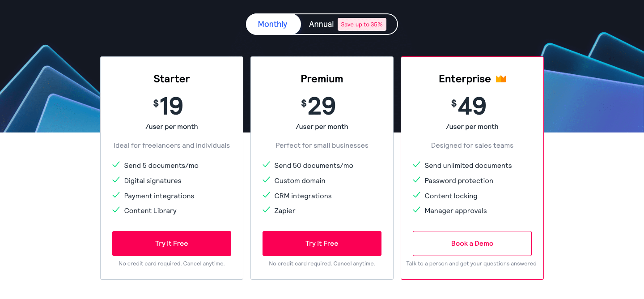The height and width of the screenshot is (299, 644).
Task: Click checkmark next to Zapier
Action: (266, 210)
